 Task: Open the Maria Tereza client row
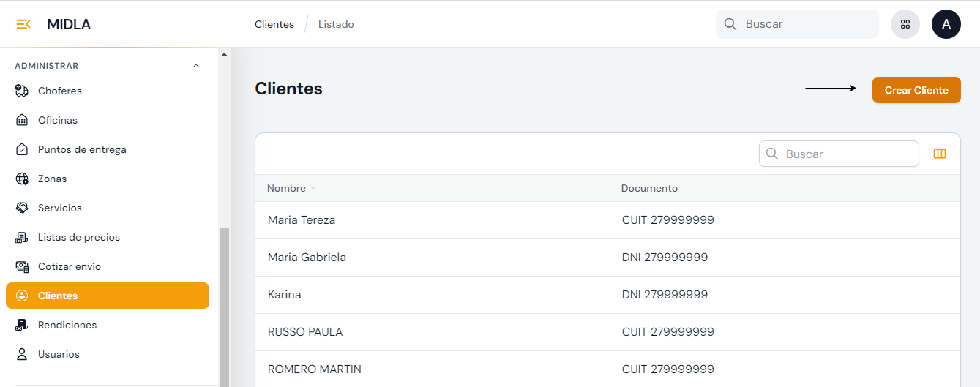(302, 220)
